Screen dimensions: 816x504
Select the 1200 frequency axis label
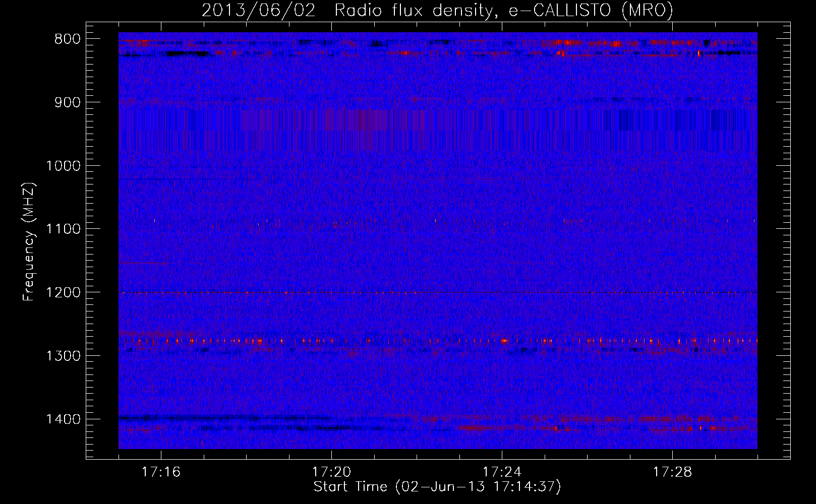click(63, 293)
